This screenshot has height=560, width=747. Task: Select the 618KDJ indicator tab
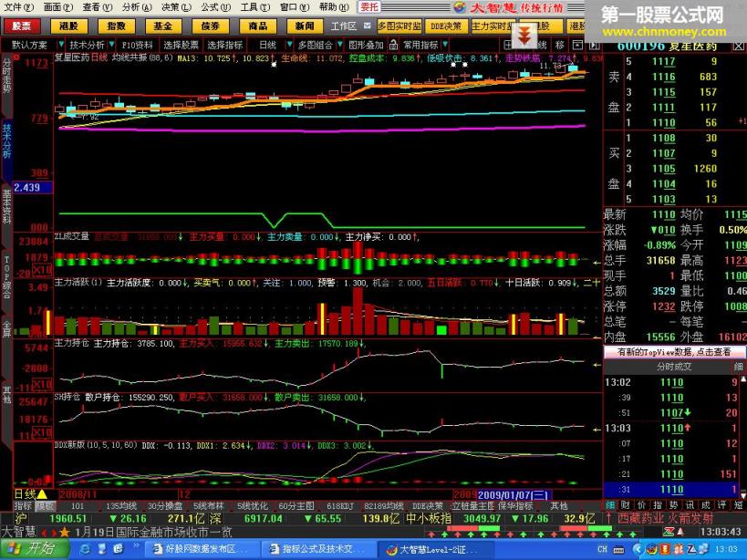click(x=340, y=505)
